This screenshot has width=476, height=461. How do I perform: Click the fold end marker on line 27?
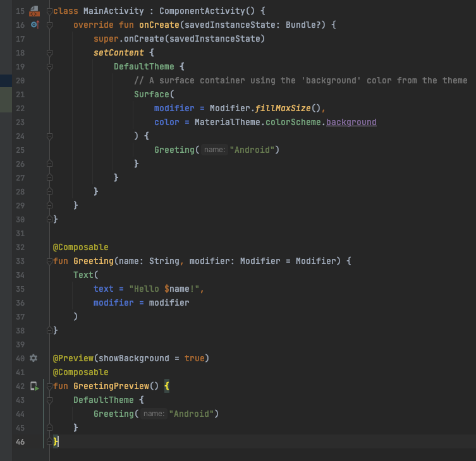pyautogui.click(x=49, y=177)
